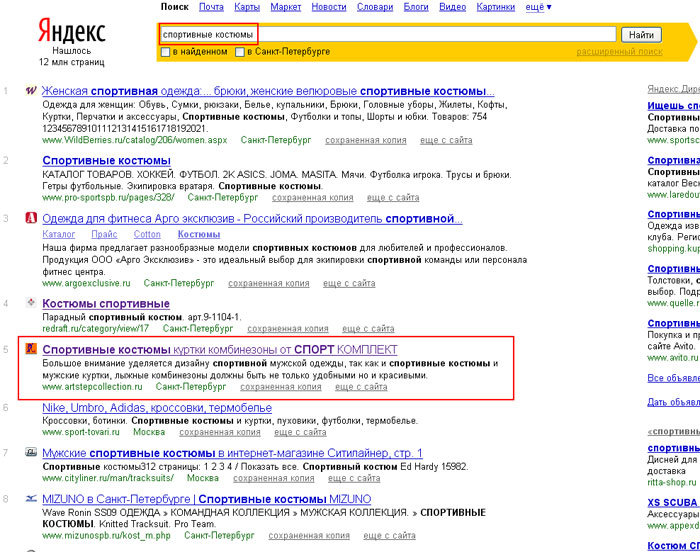Open 'Спортивные костюмы' result 2 title
This screenshot has width=700, height=552.
[106, 161]
